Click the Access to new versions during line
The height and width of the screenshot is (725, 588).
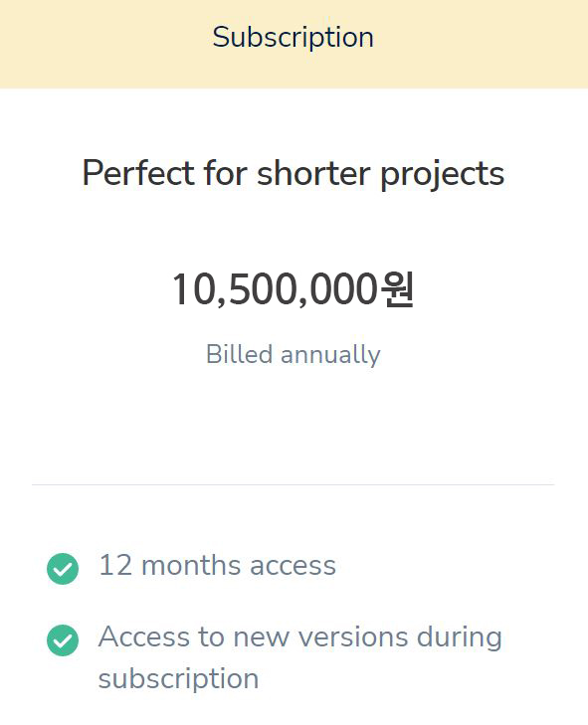300,636
